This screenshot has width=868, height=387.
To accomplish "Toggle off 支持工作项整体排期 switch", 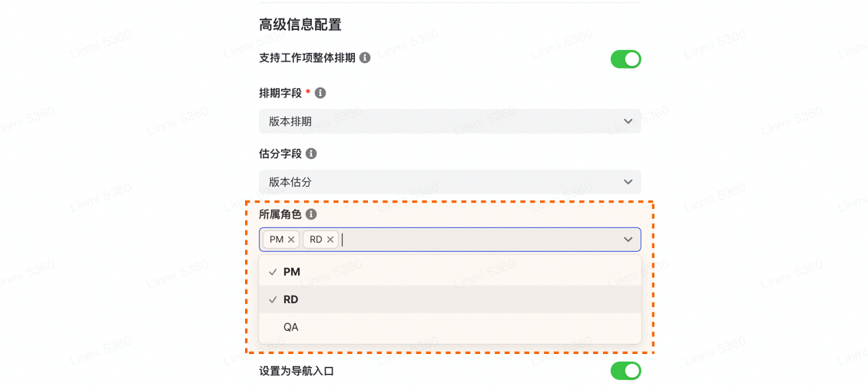I will [x=625, y=58].
